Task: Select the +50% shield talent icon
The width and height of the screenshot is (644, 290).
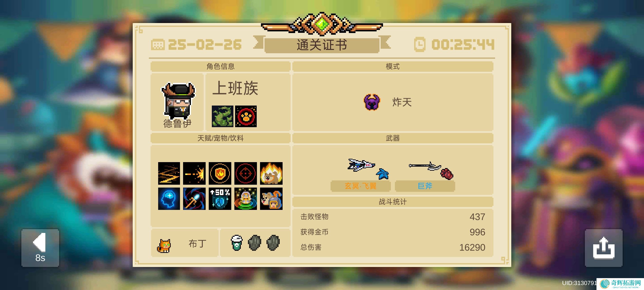Action: point(220,199)
